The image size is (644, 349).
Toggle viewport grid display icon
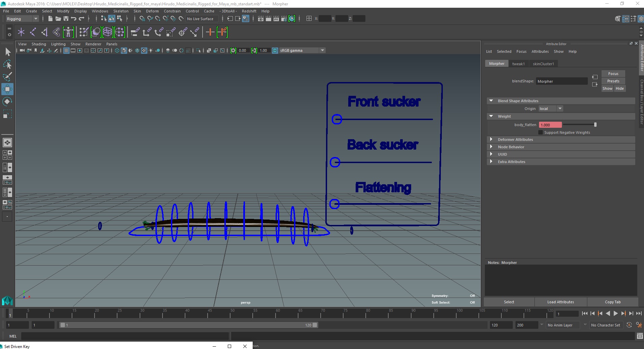[x=66, y=51]
